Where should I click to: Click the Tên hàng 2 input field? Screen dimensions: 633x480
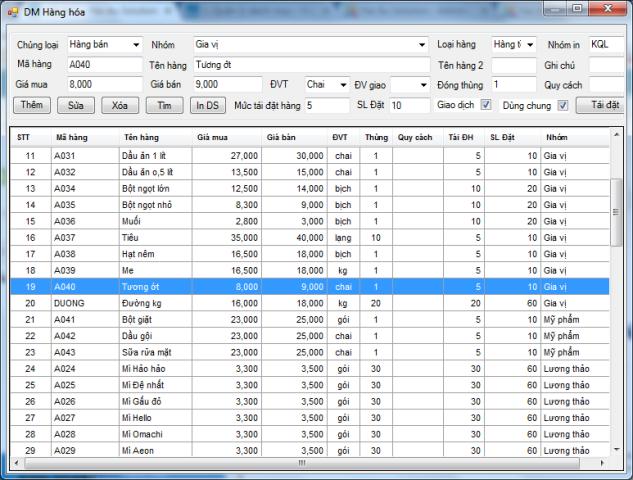[x=514, y=65]
